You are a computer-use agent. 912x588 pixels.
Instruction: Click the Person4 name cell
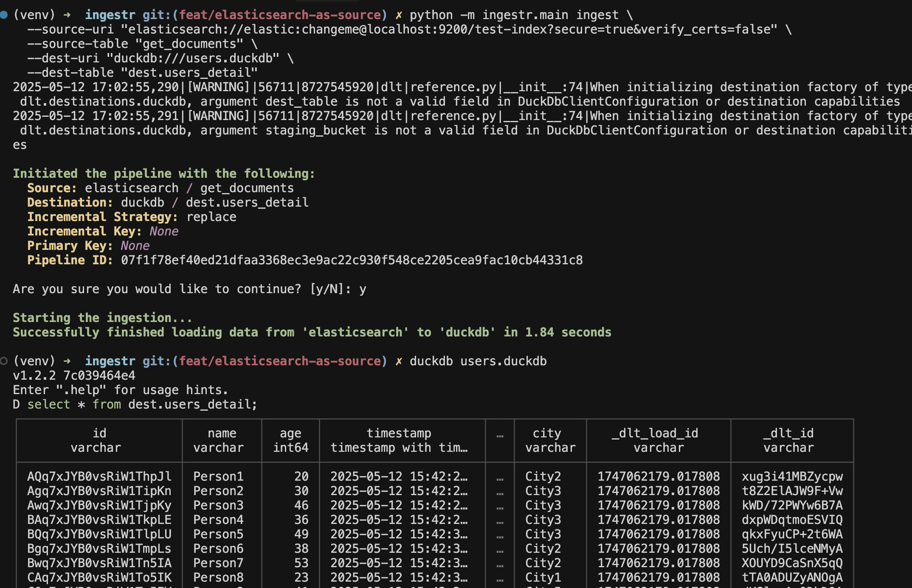(x=219, y=520)
